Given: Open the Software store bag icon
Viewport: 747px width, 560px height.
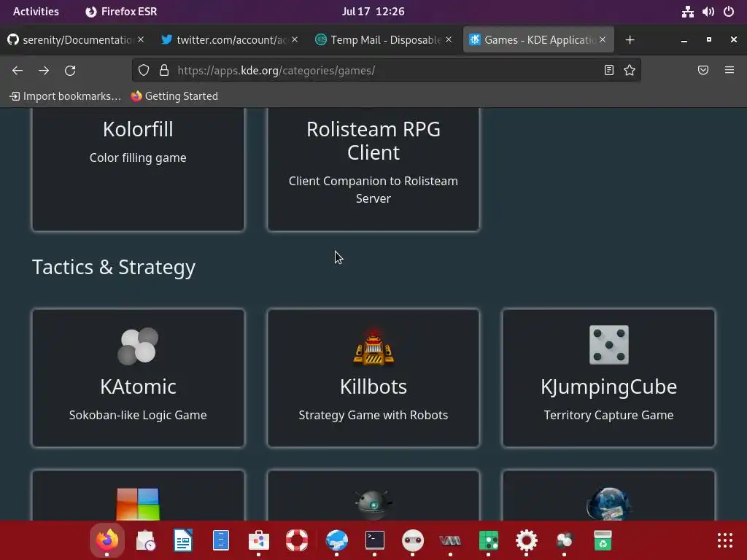Looking at the screenshot, I should tap(259, 540).
